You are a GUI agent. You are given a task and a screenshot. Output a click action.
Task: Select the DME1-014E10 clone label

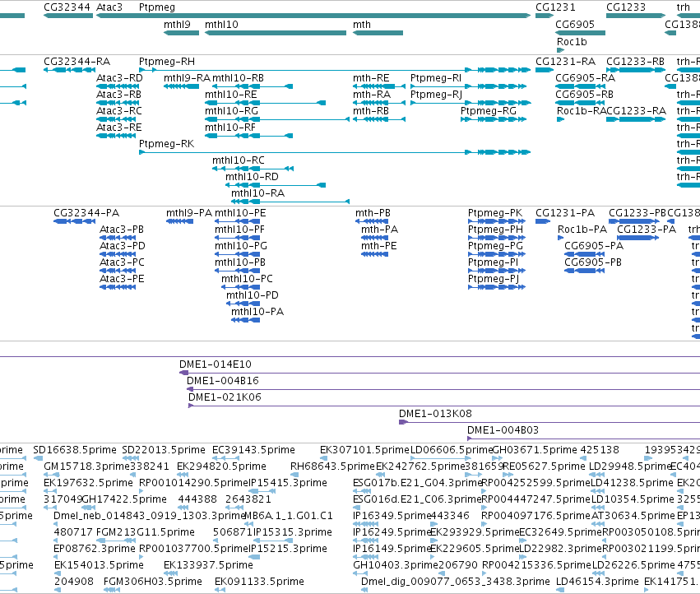pos(216,364)
